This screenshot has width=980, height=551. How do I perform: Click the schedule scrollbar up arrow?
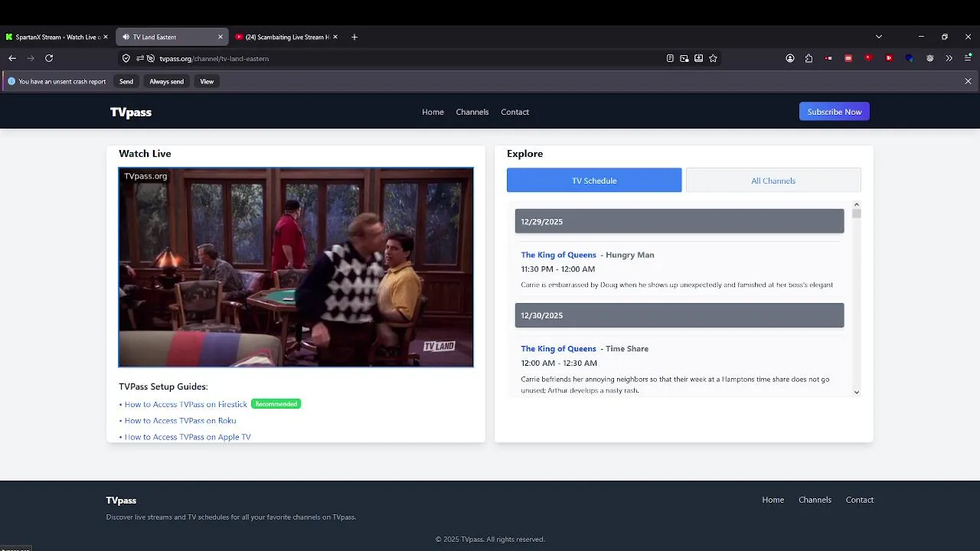857,205
